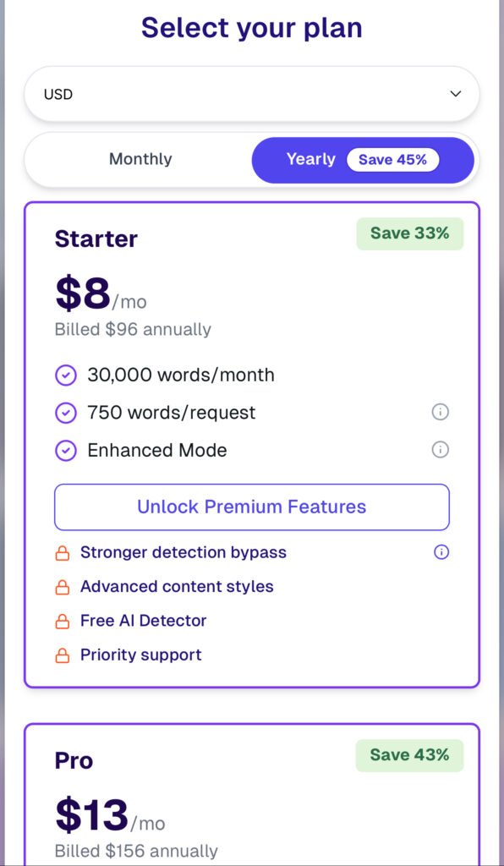This screenshot has height=866, width=504.
Task: Open the info icon next to Enhanced Mode
Action: click(440, 450)
